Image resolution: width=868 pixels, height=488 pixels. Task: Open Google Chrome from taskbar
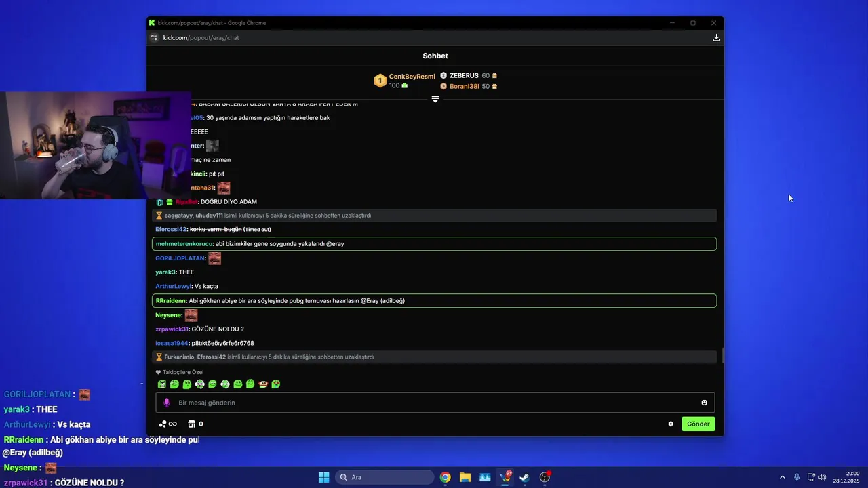coord(445,477)
